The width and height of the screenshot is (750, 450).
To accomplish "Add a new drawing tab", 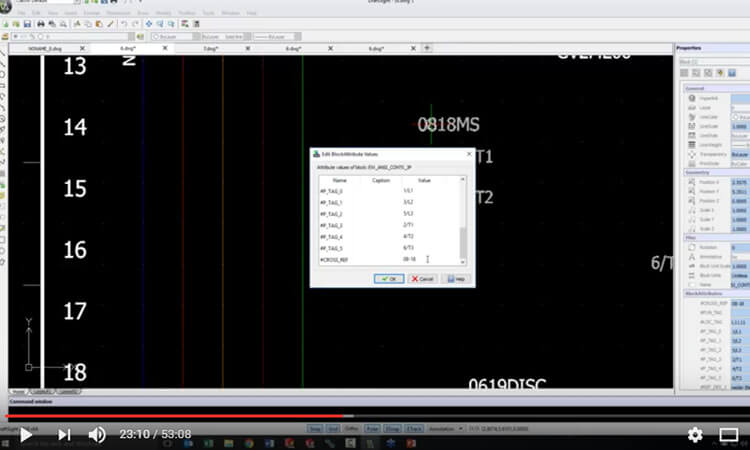I will click(427, 48).
